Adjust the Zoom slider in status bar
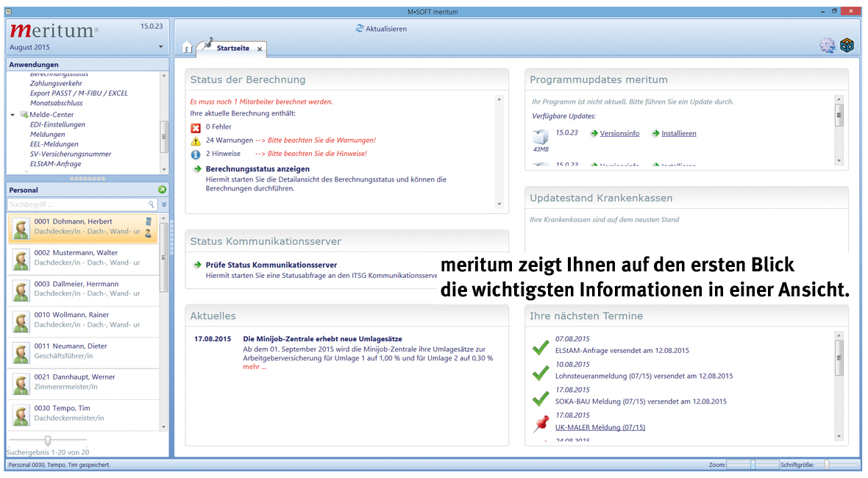868x478 pixels. pos(753,465)
